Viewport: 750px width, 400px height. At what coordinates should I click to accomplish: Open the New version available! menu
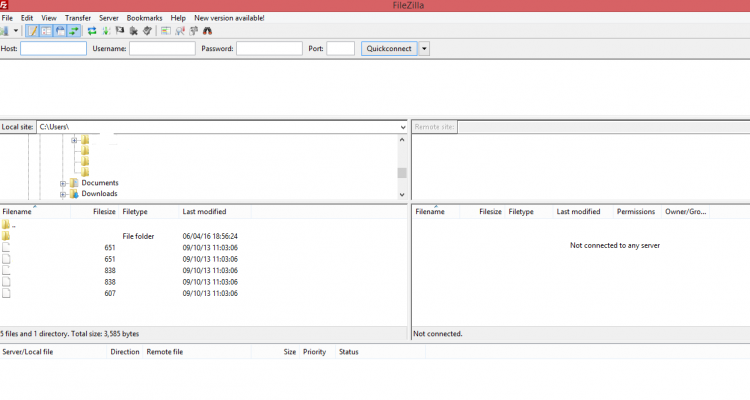229,18
